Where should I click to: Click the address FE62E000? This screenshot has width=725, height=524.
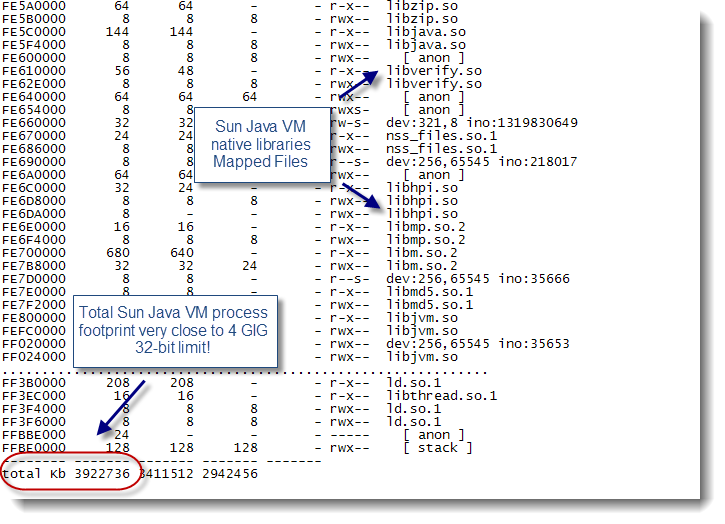coord(34,84)
